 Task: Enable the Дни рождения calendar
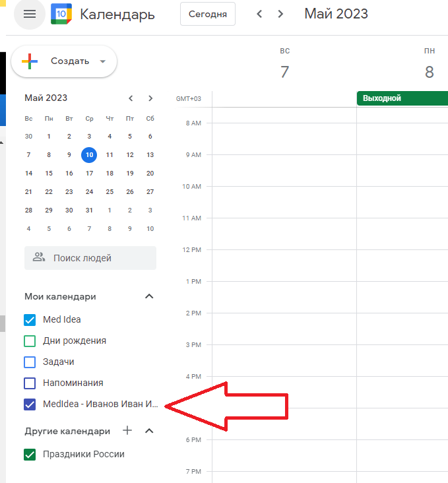(x=30, y=341)
